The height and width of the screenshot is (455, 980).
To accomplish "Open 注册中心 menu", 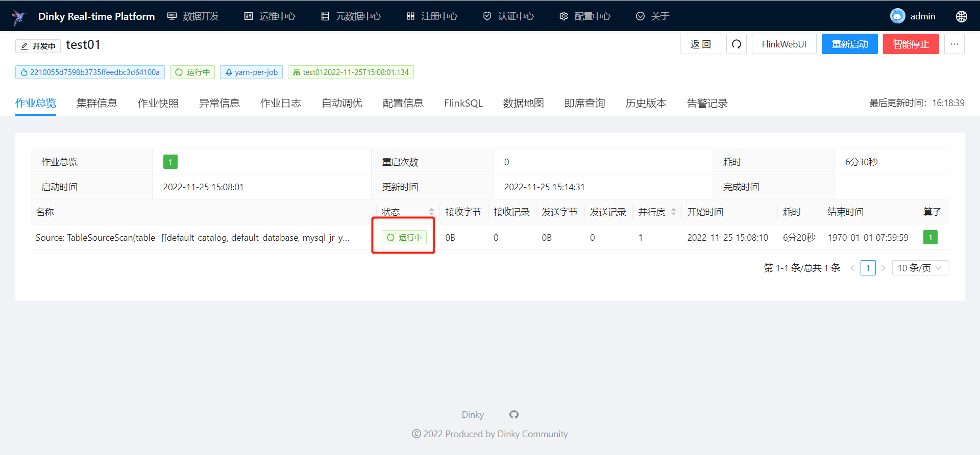I will coord(432,16).
